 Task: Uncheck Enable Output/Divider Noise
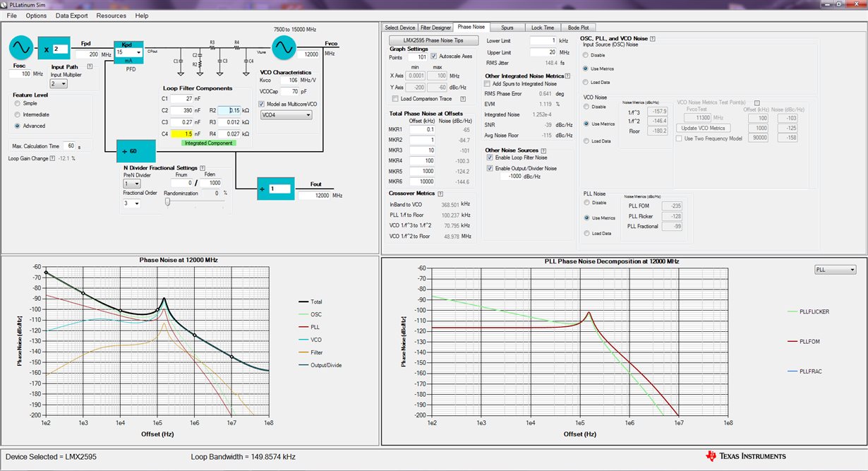(490, 168)
